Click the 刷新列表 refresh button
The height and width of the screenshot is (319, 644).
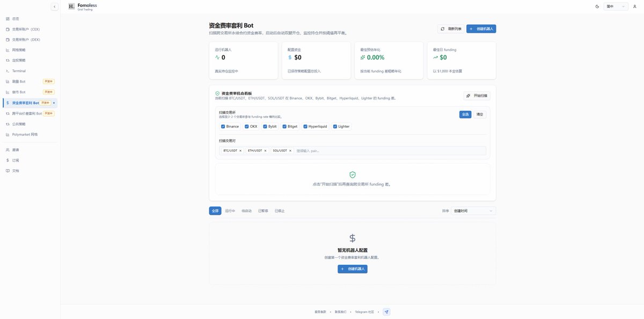point(451,29)
